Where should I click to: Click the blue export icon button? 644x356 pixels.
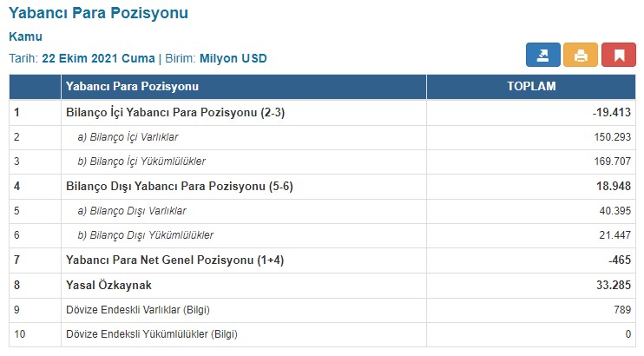coord(542,56)
